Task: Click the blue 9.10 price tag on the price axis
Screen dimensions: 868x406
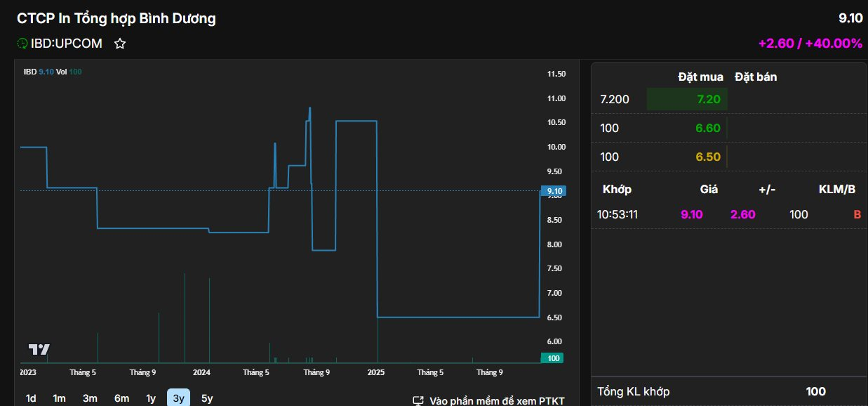Action: coord(554,191)
